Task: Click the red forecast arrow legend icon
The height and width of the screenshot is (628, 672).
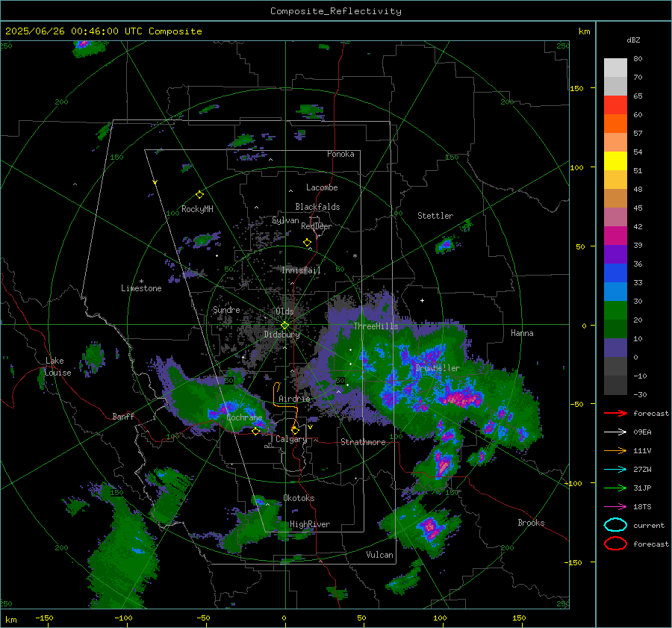Action: tap(615, 413)
